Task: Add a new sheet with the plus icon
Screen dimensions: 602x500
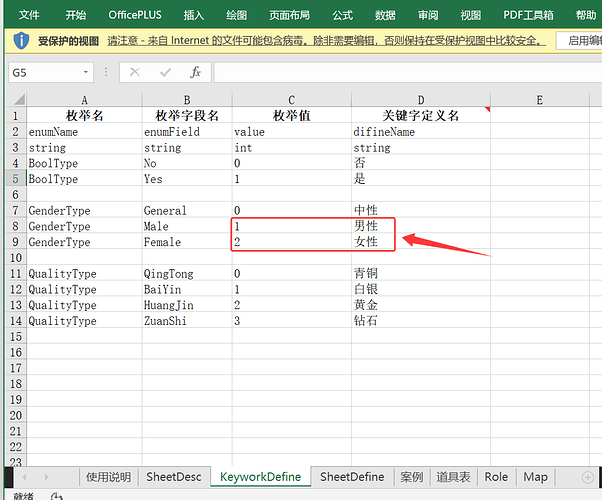Action: 587,477
